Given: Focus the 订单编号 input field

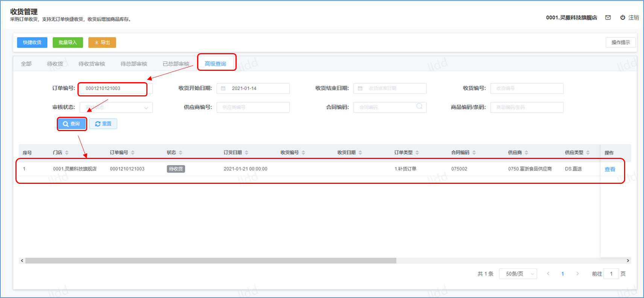Looking at the screenshot, I should [x=116, y=88].
